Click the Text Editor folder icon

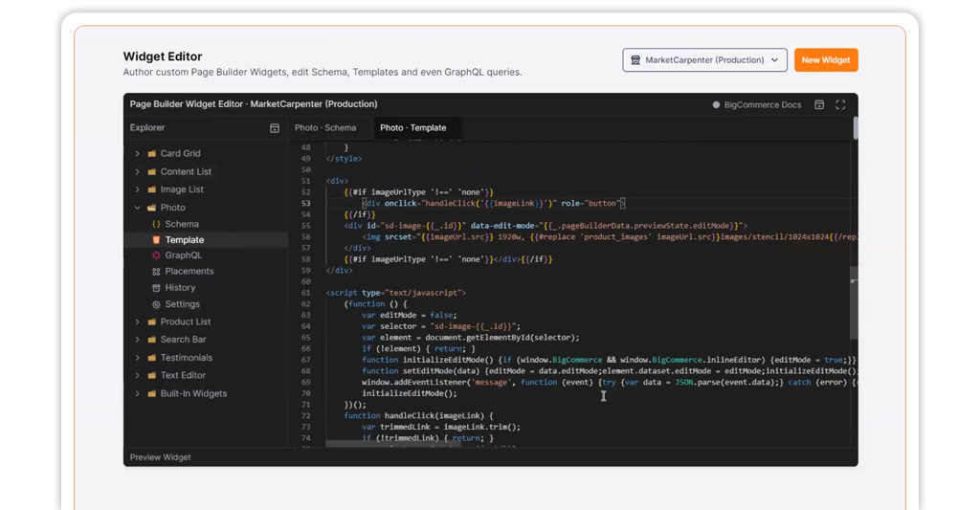click(x=152, y=376)
